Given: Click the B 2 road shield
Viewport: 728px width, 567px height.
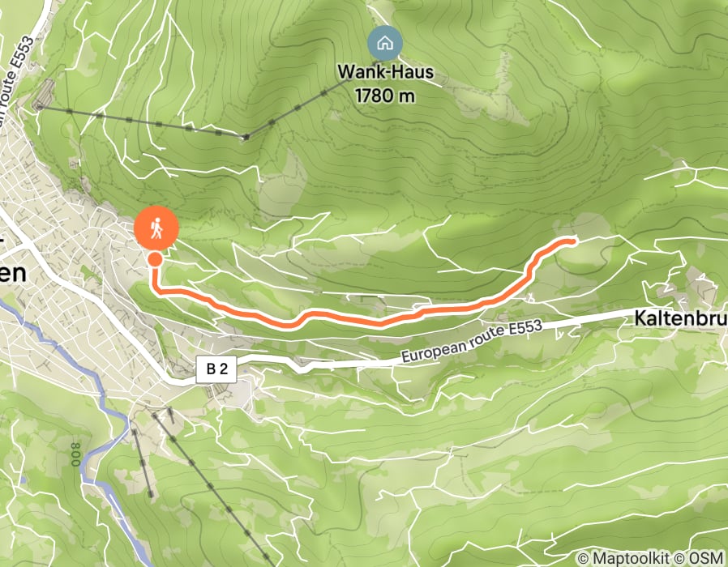Looking at the screenshot, I should pyautogui.click(x=216, y=369).
